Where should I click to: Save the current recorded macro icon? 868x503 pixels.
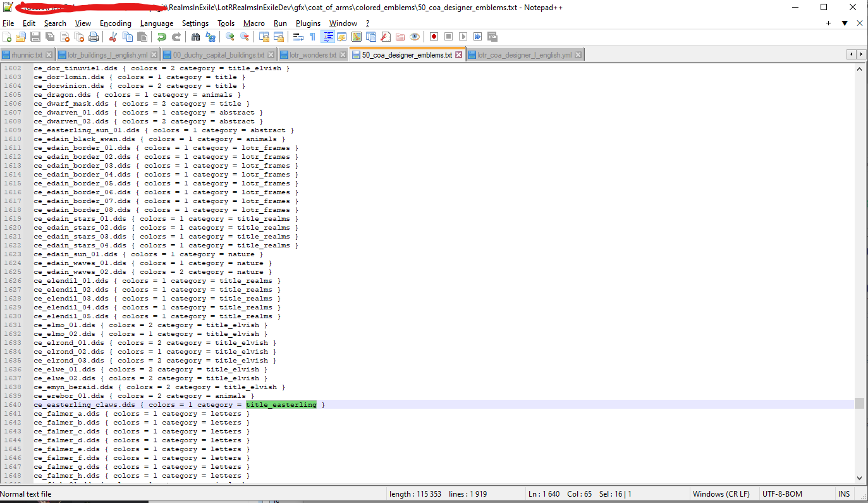pyautogui.click(x=492, y=37)
